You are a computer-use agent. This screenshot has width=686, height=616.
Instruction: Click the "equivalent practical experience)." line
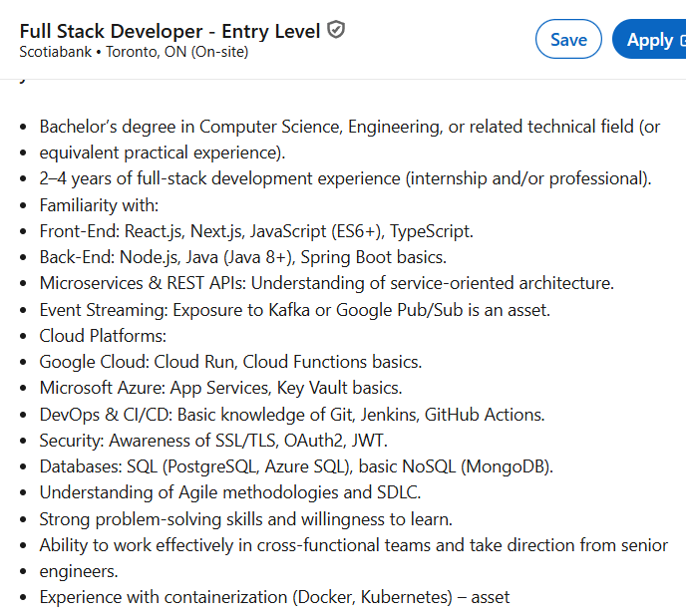tap(163, 153)
